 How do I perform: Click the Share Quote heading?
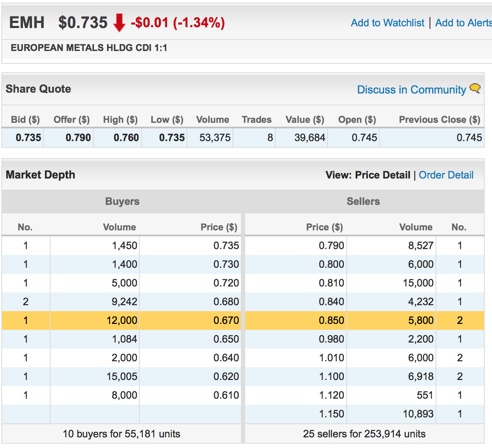tap(38, 89)
